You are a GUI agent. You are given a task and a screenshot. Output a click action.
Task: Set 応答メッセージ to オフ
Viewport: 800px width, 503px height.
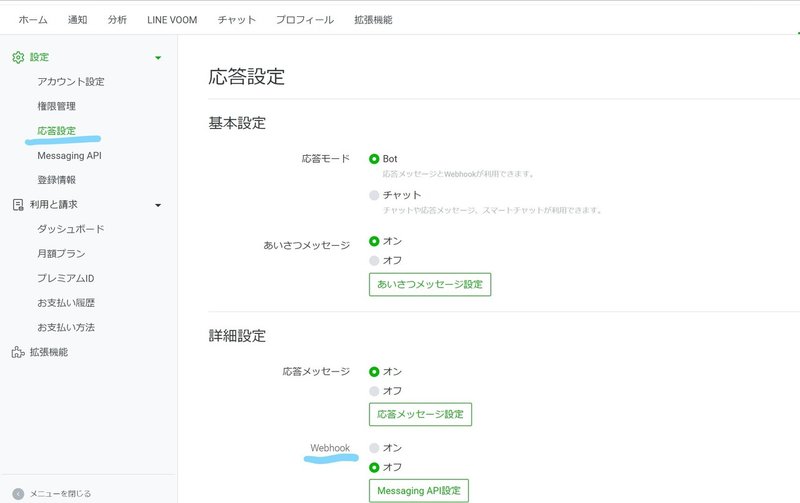[x=374, y=391]
